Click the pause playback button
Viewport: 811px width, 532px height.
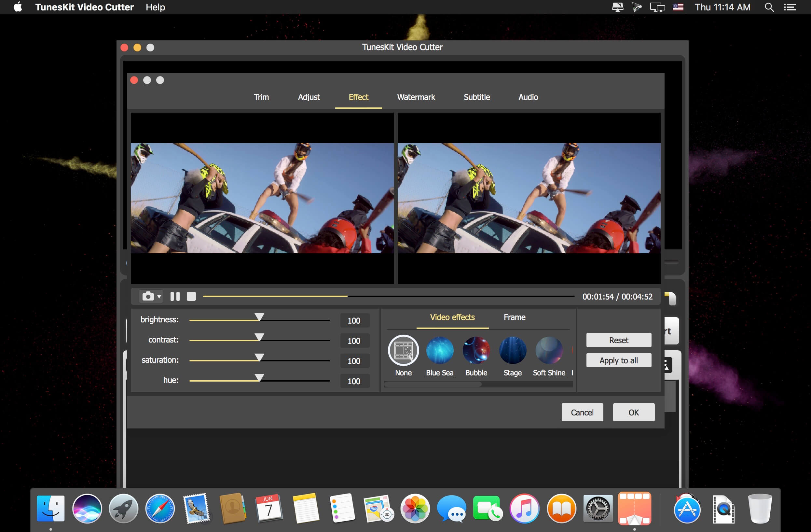176,297
